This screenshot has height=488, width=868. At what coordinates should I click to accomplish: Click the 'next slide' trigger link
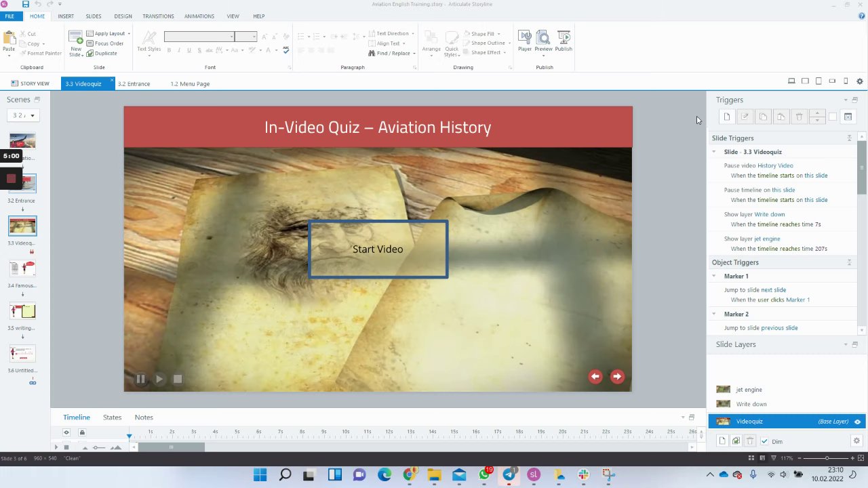(x=774, y=290)
